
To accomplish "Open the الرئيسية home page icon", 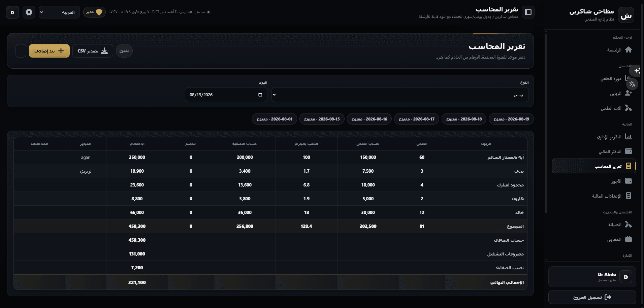I will point(628,50).
